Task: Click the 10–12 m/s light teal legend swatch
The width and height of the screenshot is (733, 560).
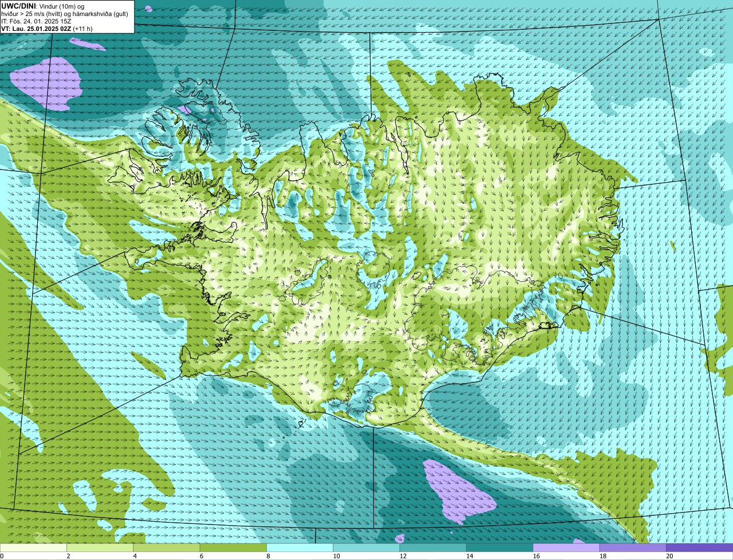Action: point(366,548)
